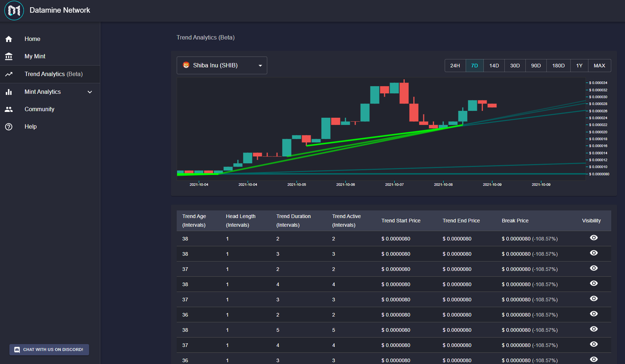Toggle visibility for trend age 38, duration 2

(593, 238)
